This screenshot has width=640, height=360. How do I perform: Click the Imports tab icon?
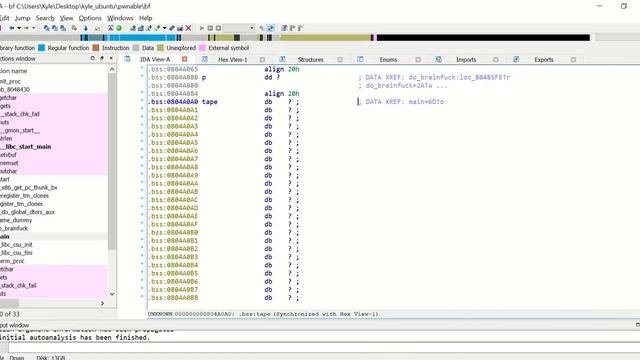[438, 59]
